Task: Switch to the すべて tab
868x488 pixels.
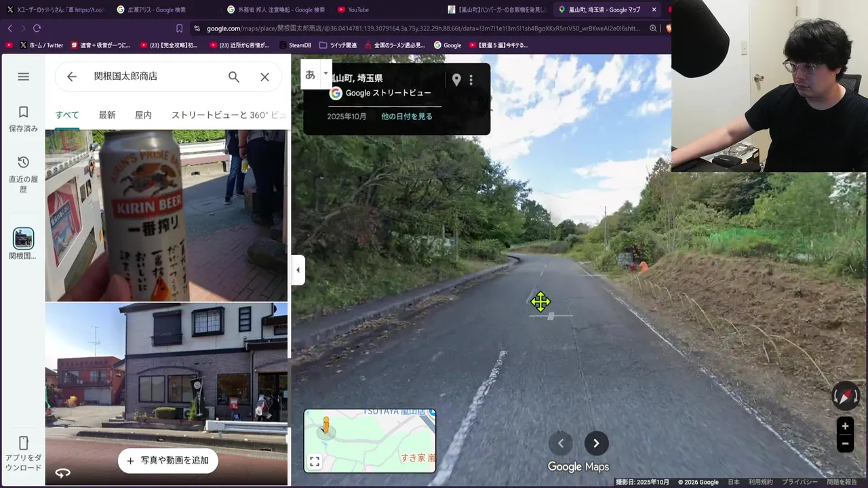Action: click(67, 115)
